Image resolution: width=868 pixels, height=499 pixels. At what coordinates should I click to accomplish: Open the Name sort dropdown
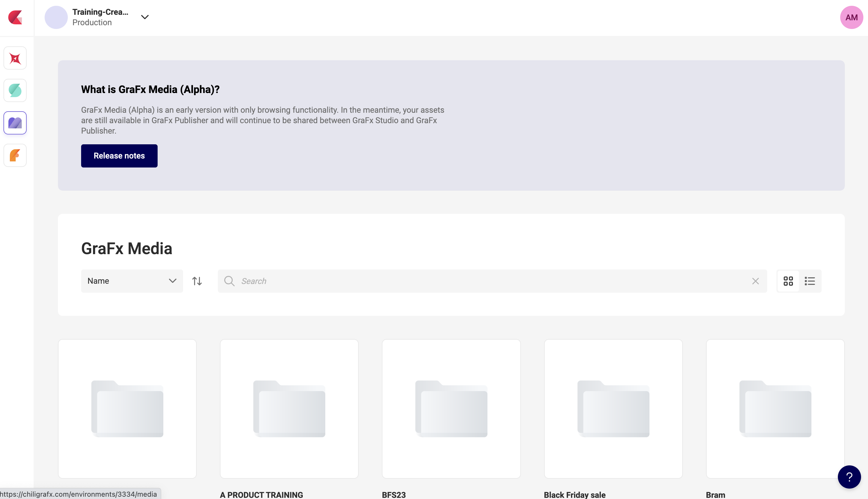click(x=132, y=281)
